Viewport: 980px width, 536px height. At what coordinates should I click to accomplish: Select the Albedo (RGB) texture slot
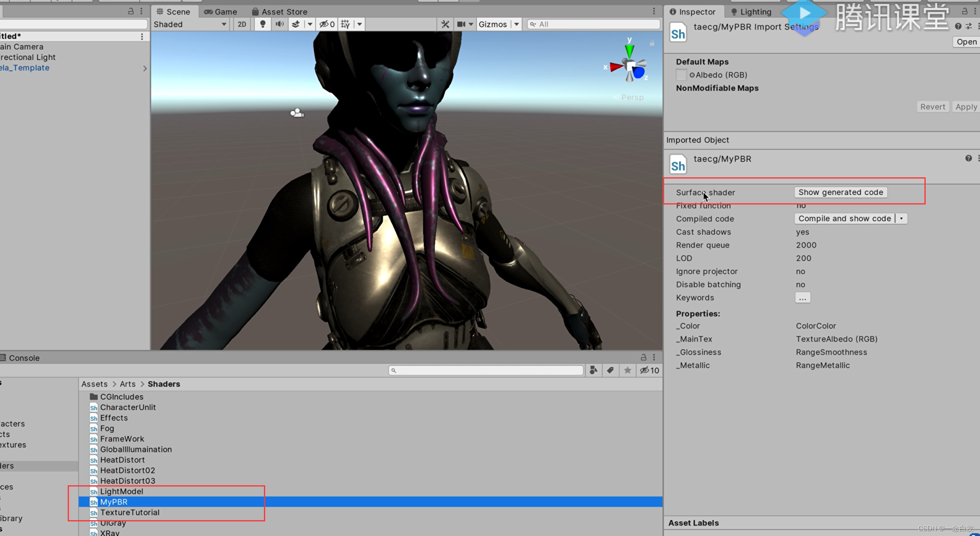(x=681, y=75)
